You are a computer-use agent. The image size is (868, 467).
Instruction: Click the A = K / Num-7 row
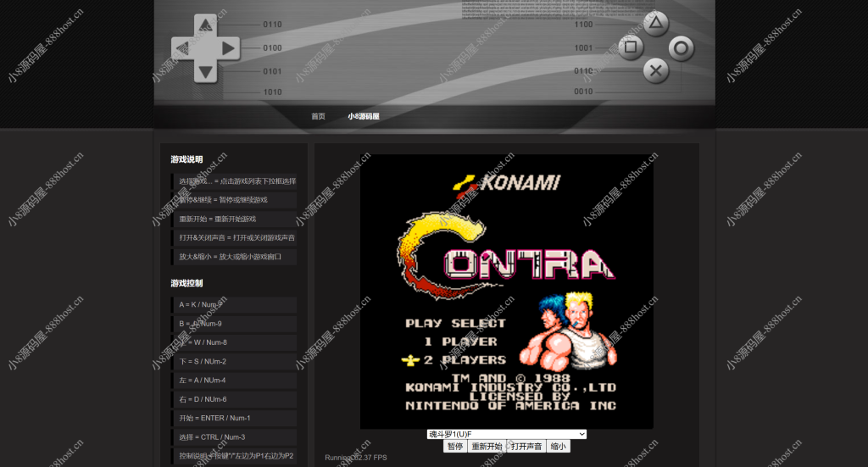click(x=234, y=305)
